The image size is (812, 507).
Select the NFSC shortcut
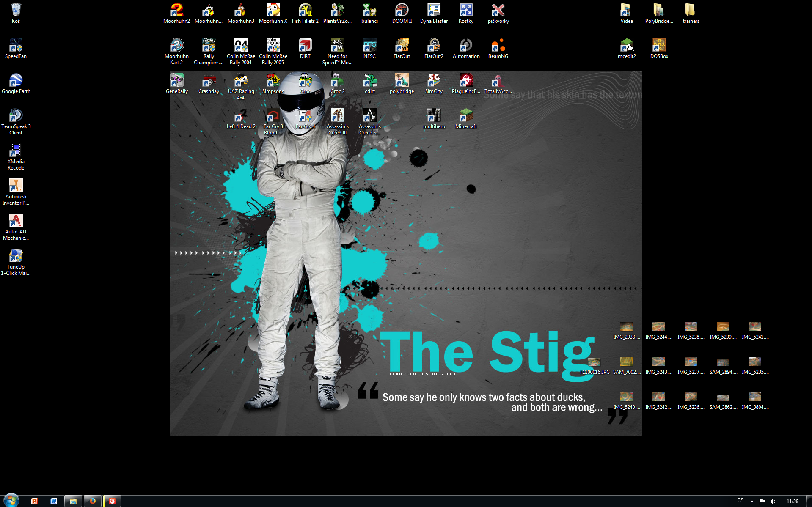pyautogui.click(x=369, y=49)
